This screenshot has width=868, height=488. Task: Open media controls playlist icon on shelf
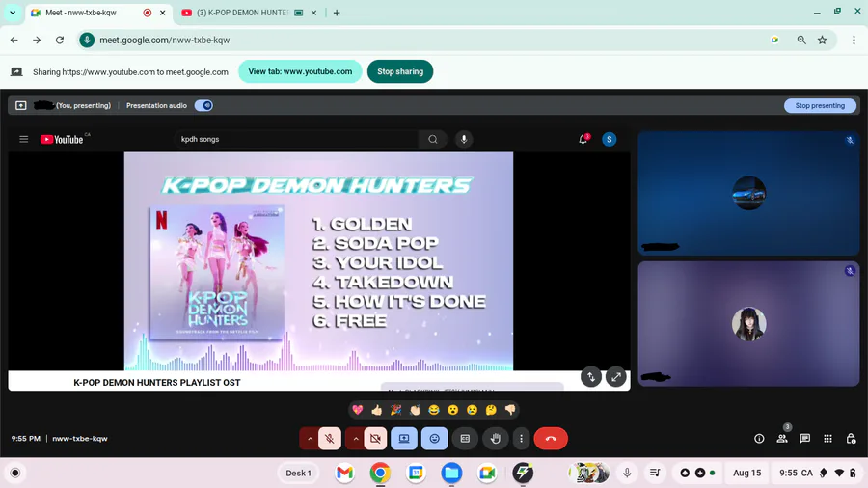click(655, 474)
